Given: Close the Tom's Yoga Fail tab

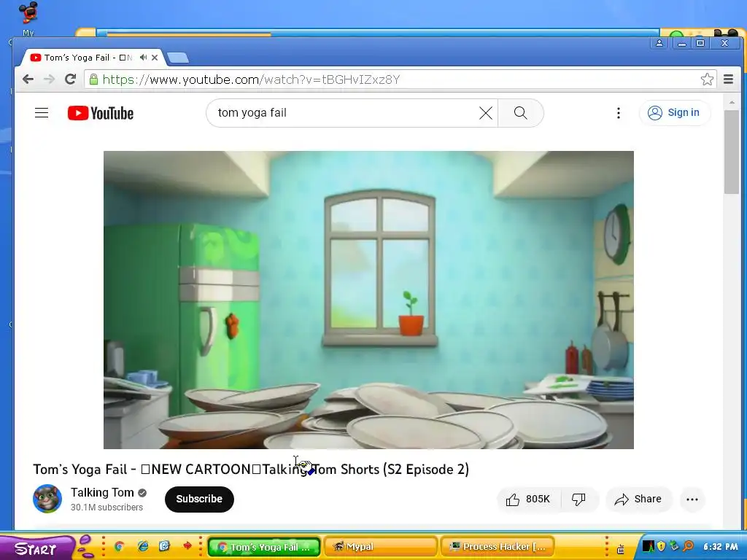Looking at the screenshot, I should click(155, 57).
